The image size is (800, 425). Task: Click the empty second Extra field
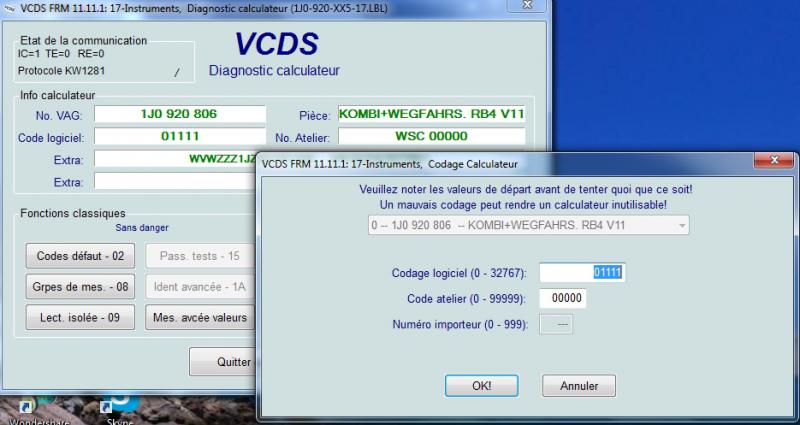175,181
